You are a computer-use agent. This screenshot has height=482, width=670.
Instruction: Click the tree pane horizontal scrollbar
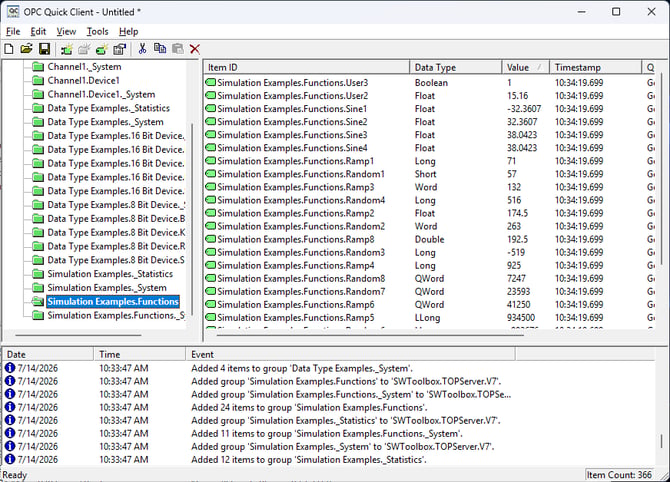coord(78,335)
